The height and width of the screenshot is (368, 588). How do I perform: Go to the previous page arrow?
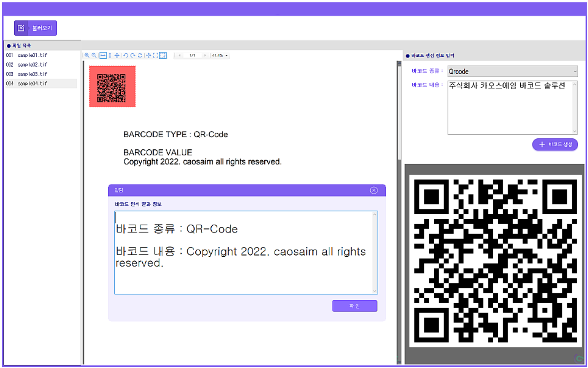179,56
